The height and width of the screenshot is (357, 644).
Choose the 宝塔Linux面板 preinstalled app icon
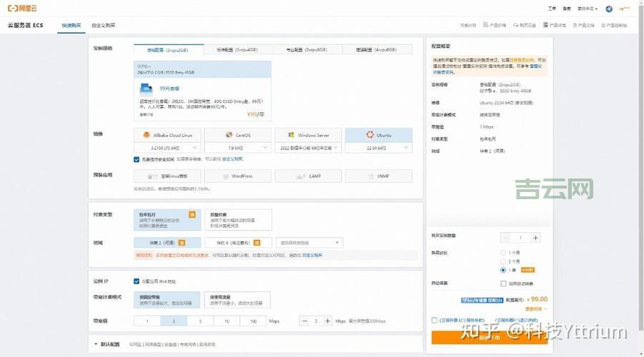coord(152,176)
